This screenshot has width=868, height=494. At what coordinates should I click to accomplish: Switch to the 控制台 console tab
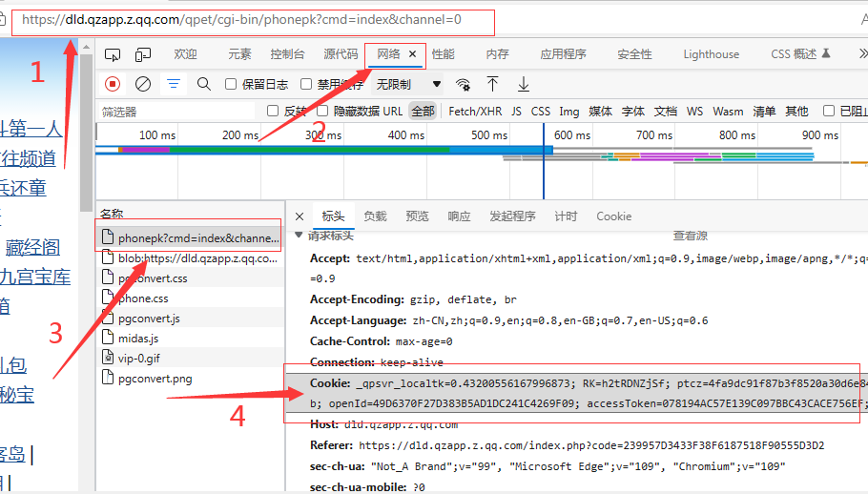tap(287, 54)
